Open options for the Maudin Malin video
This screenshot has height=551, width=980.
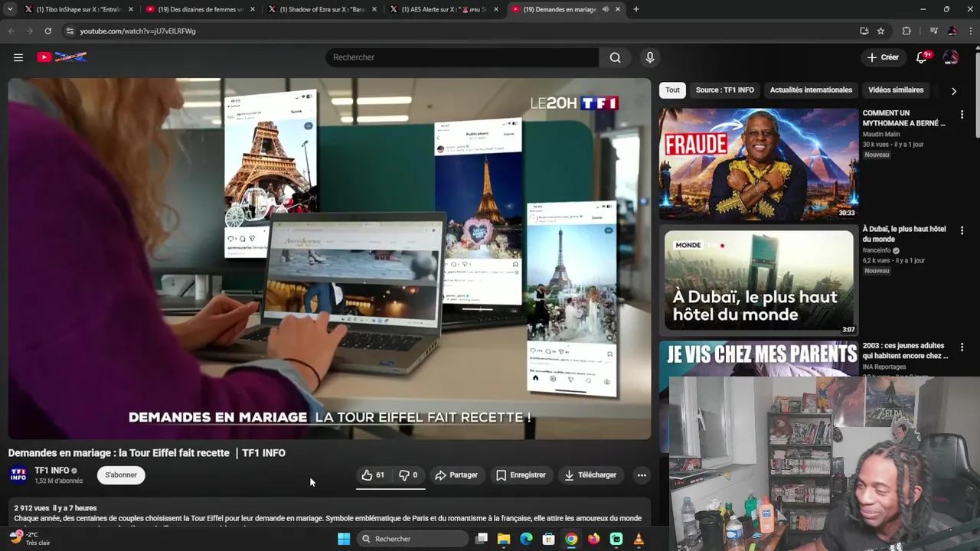[x=962, y=114]
